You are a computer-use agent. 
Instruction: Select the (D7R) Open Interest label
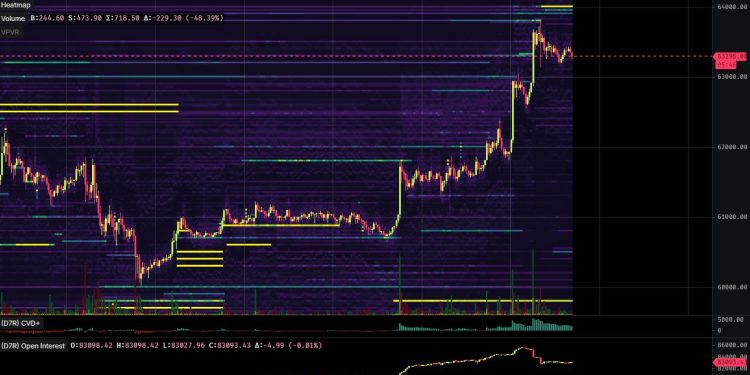[33, 345]
